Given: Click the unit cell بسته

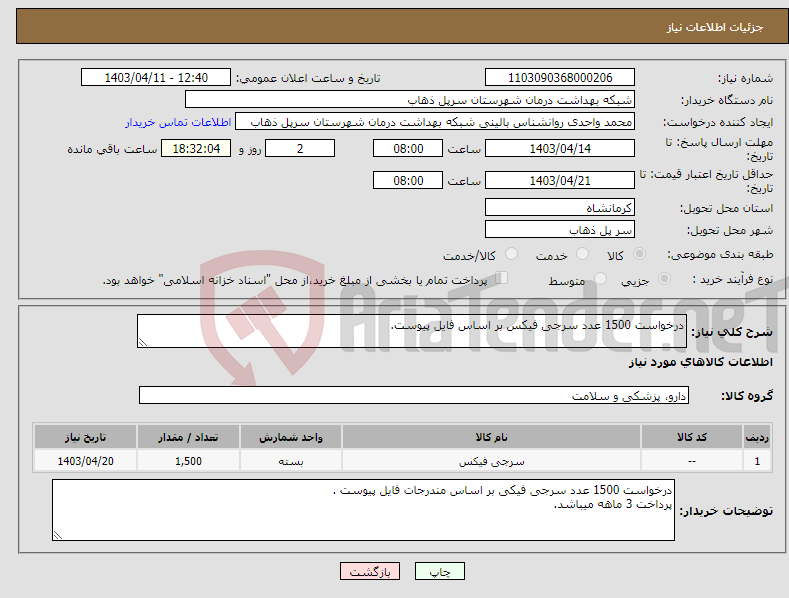Looking at the screenshot, I should point(291,461).
